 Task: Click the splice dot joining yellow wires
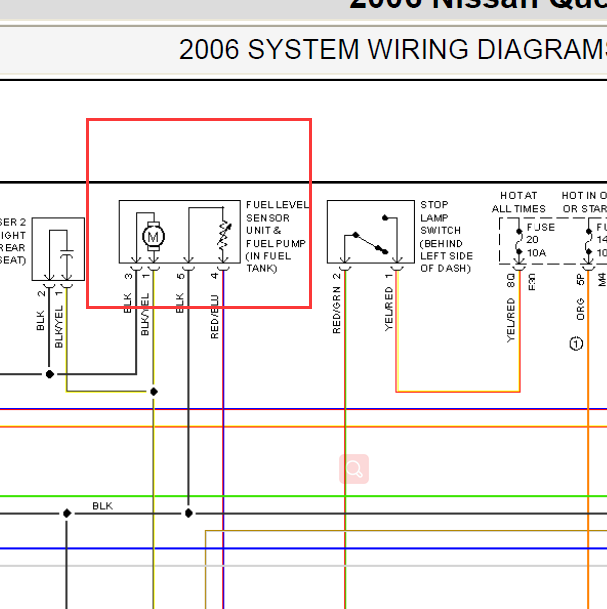click(x=154, y=392)
